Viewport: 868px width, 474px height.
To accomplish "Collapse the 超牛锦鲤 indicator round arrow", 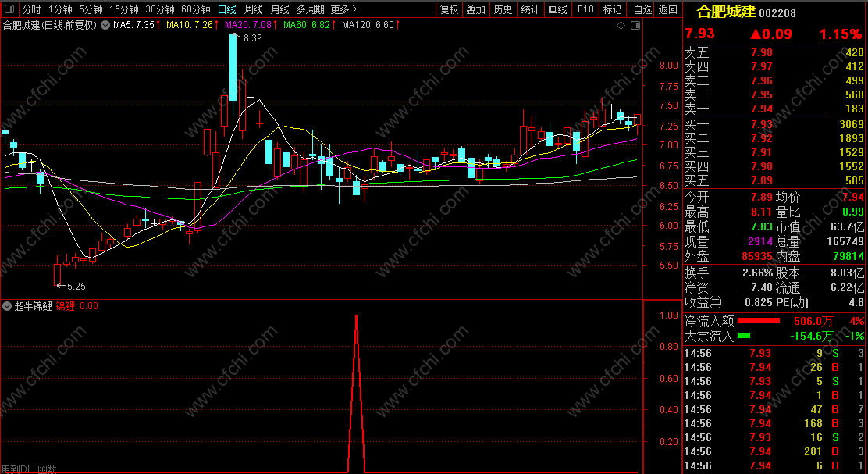I will point(8,305).
